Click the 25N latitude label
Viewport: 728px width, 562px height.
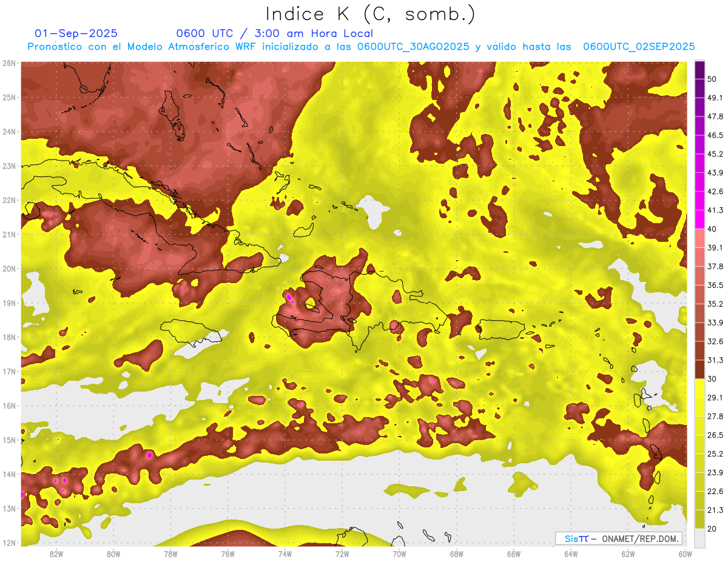click(x=9, y=97)
